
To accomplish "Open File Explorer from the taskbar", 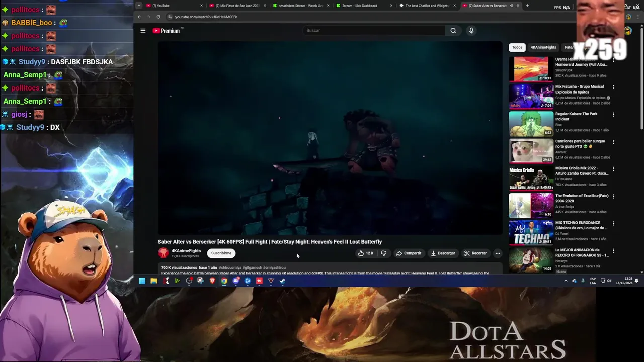I will 154,281.
